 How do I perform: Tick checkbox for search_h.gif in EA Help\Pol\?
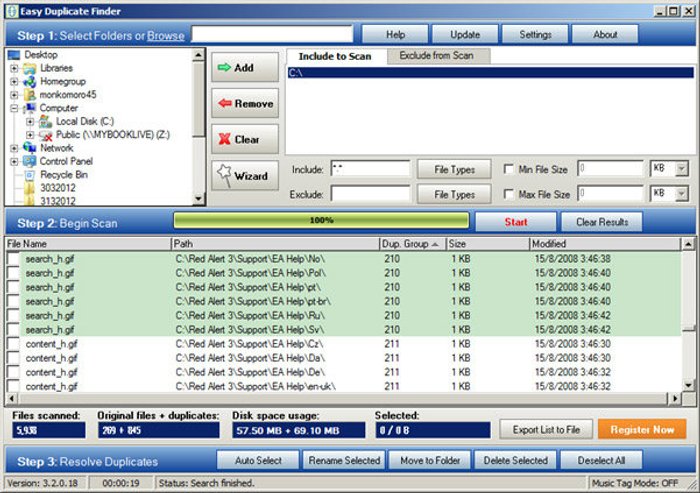(13, 273)
